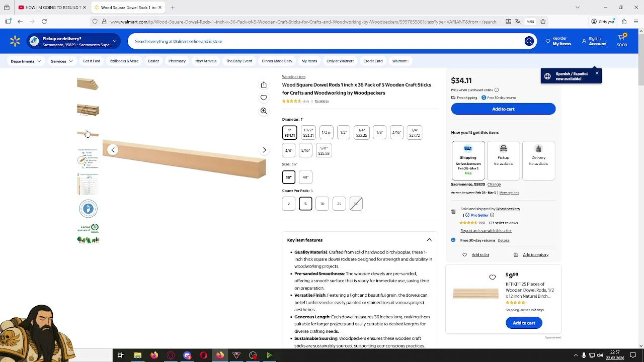Add KFFKFF dowel rods to cart
644x362 pixels.
[x=524, y=323]
